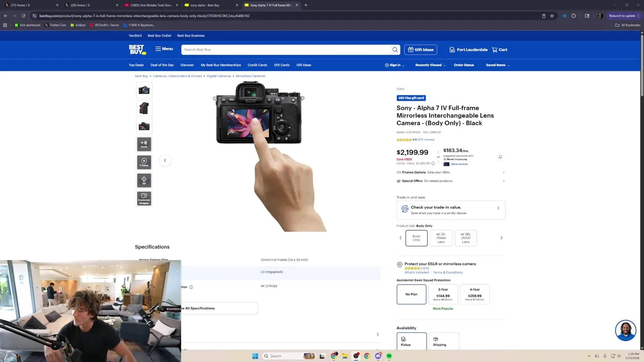Open Check your trade-in value
644x362 pixels.
451,210
